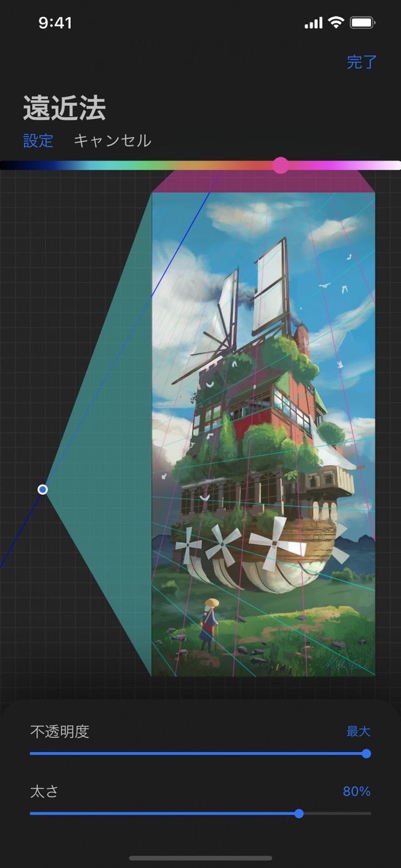Select the vanishing point handle on canvas
Image resolution: width=401 pixels, height=868 pixels.
point(43,489)
